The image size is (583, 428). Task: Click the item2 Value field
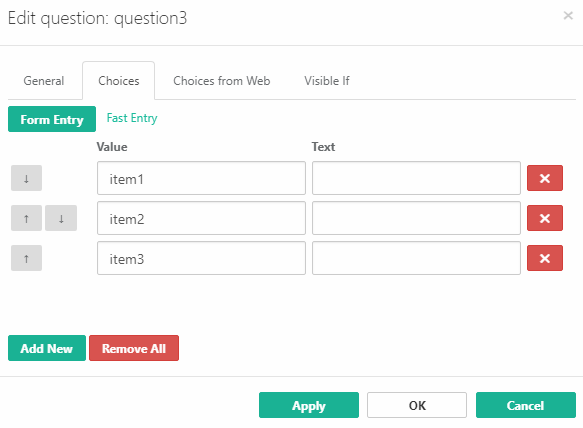click(202, 218)
